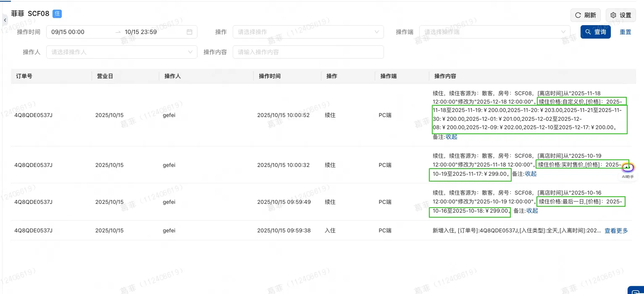Open settings via the gear icon

[x=613, y=15]
